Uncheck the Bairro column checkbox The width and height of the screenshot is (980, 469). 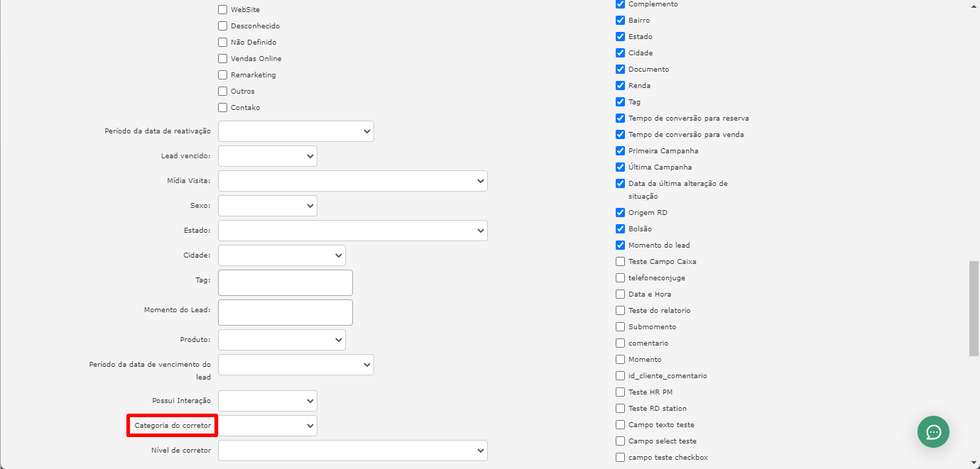click(x=621, y=21)
